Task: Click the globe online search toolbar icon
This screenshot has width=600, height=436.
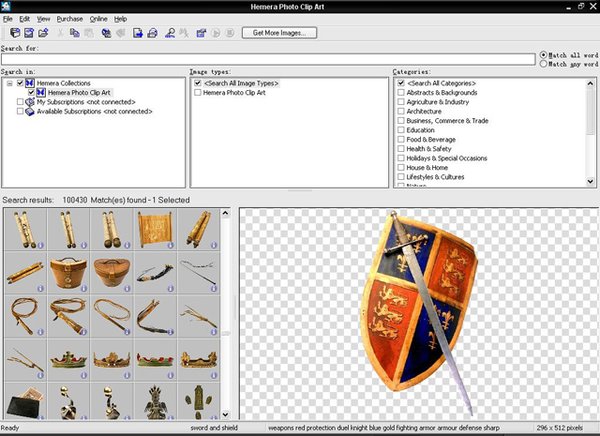Action: 106,33
